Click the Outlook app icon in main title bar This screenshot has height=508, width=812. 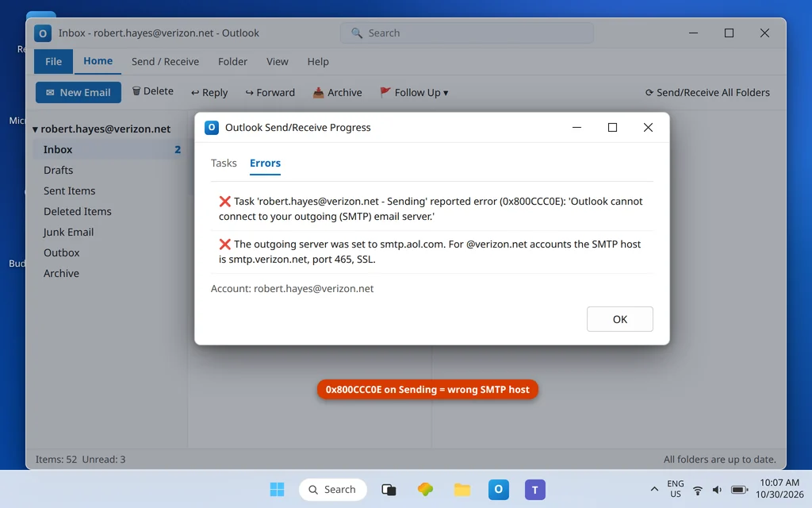[x=43, y=33]
